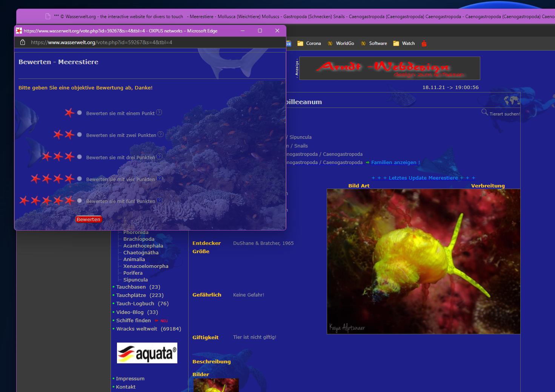Click the help icon next to 'zwei Punkten'
Viewport: 555px width, 392px height.
tap(161, 134)
